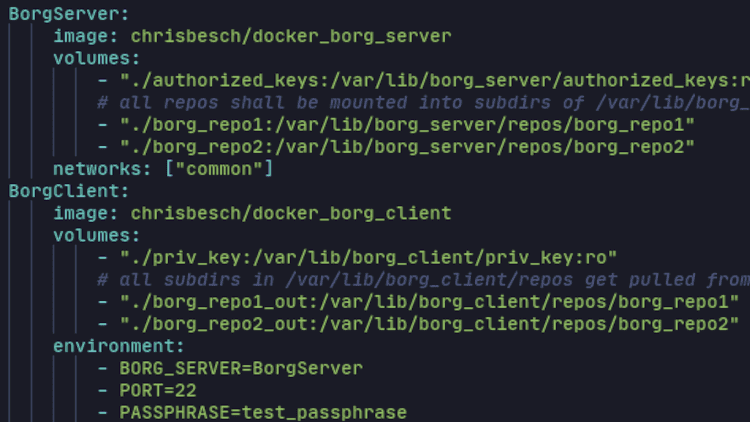This screenshot has width=750, height=422.
Task: Click the borg_repo1_out volume string
Action: click(429, 301)
